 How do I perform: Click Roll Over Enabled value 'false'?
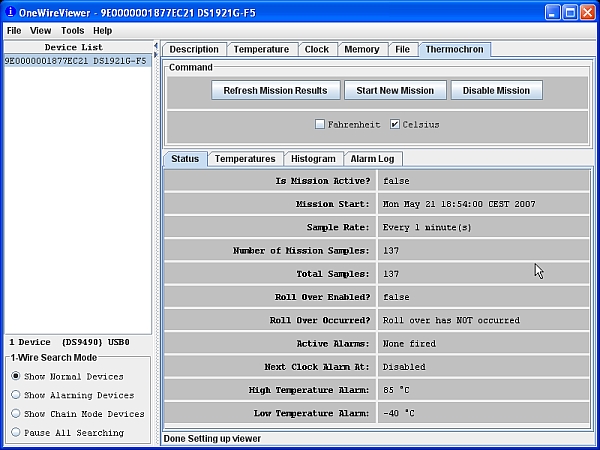(x=396, y=297)
